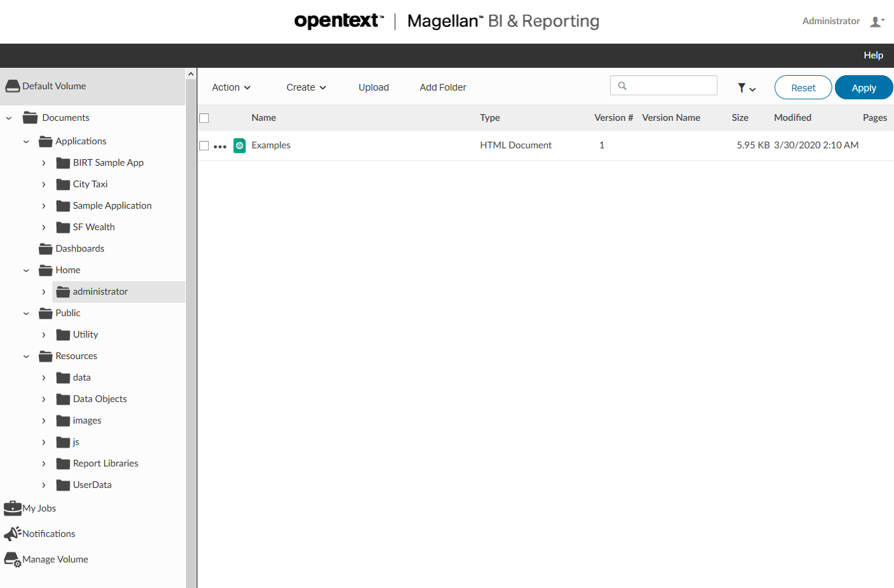894x588 pixels.
Task: Open the Create dropdown menu
Action: pos(306,87)
